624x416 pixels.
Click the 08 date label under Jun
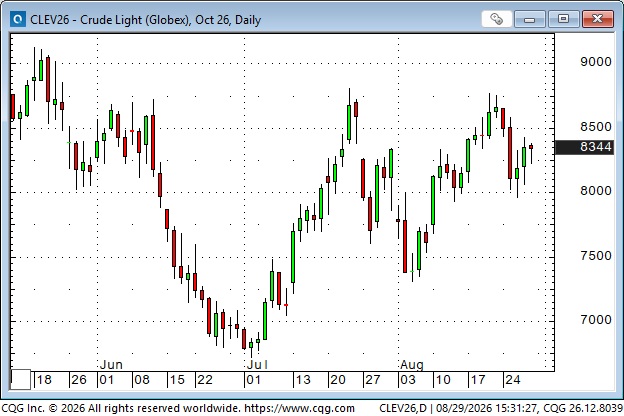click(x=142, y=380)
